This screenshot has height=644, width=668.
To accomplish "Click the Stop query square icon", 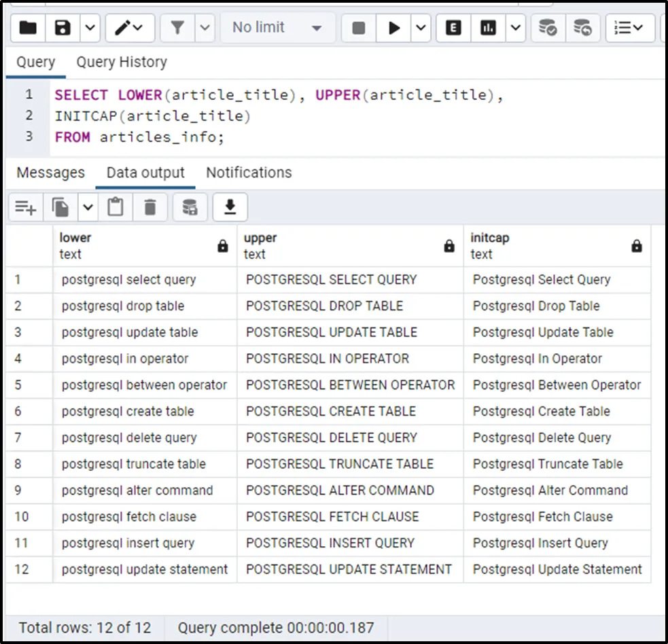I will click(x=359, y=28).
